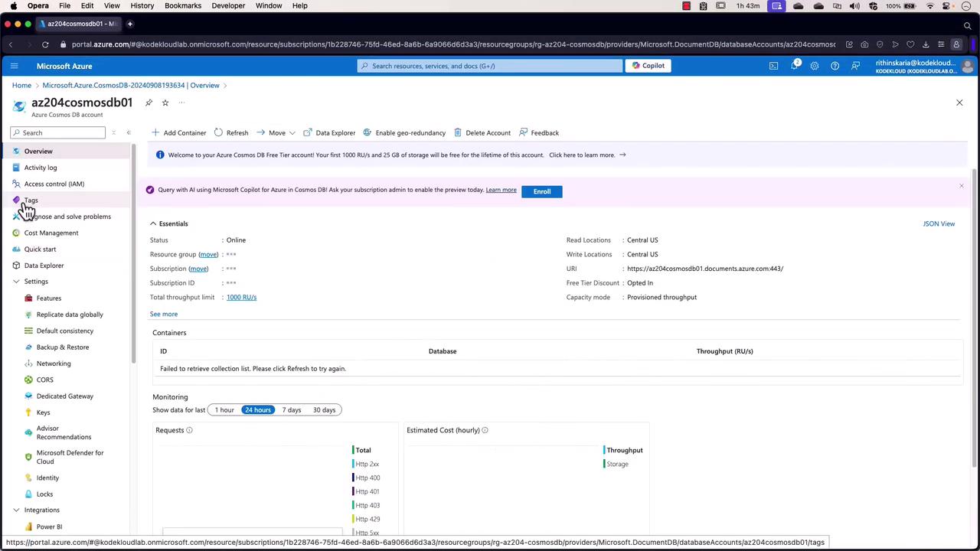Select the 7 days time range

coord(291,410)
